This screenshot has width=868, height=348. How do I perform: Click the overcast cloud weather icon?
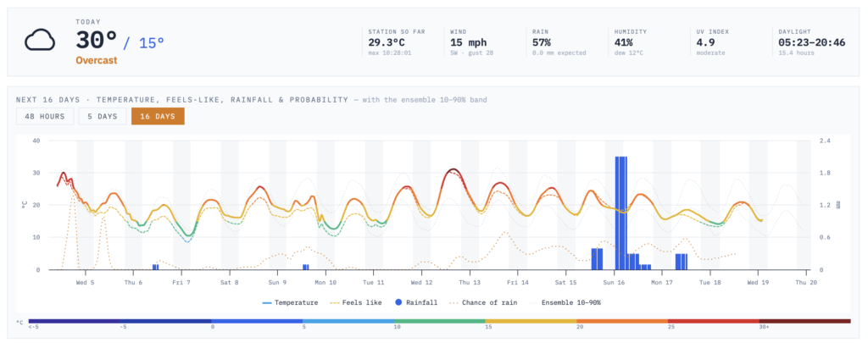[40, 41]
